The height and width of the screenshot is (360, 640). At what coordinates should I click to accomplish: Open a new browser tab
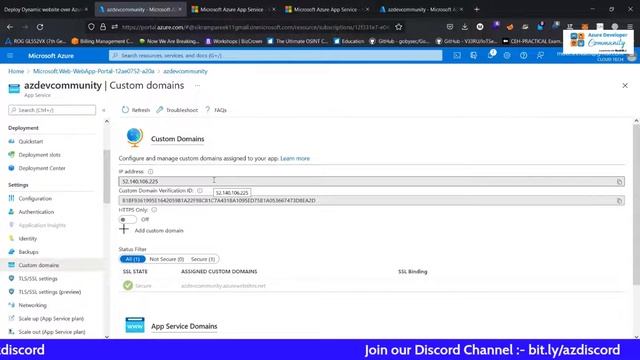[476, 9]
